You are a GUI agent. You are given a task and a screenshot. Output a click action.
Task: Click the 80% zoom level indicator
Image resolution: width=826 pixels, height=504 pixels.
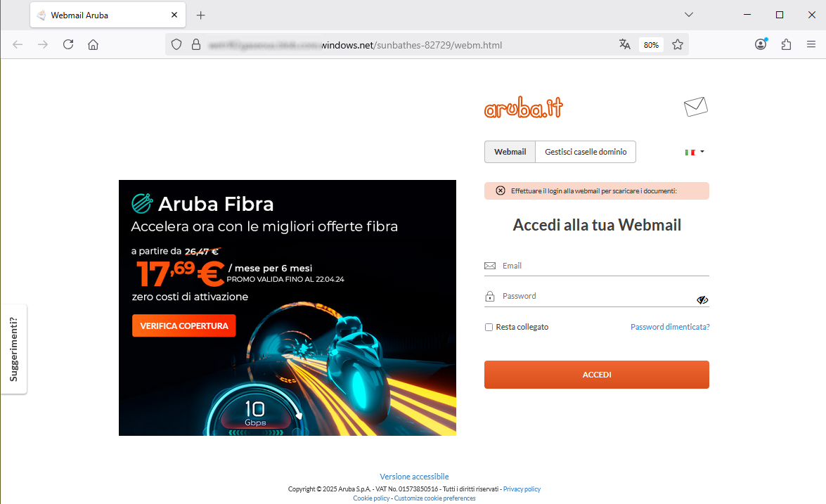(x=651, y=45)
